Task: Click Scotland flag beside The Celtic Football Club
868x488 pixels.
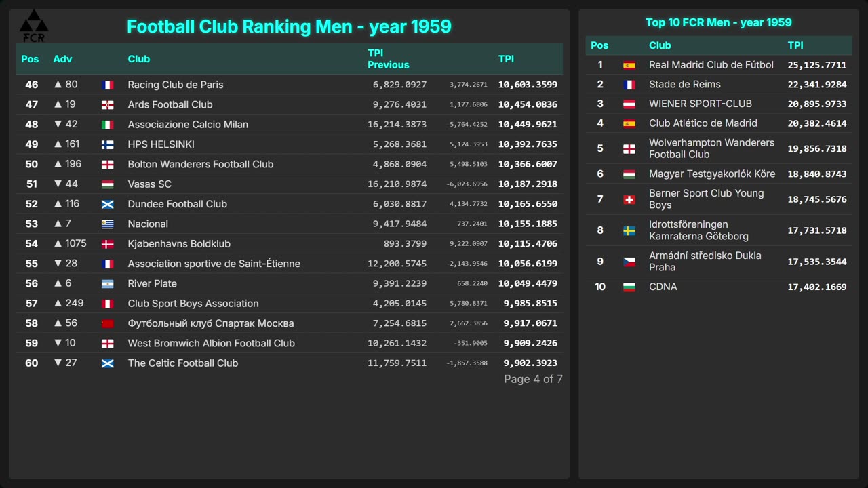Action: (107, 363)
